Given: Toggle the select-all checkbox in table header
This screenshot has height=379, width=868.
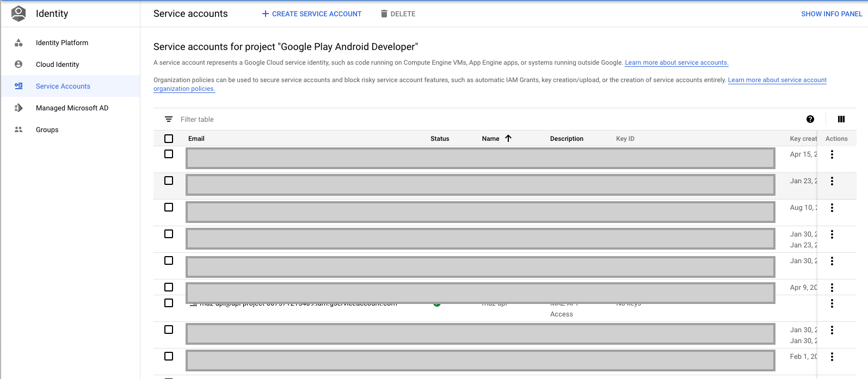Looking at the screenshot, I should tap(169, 139).
